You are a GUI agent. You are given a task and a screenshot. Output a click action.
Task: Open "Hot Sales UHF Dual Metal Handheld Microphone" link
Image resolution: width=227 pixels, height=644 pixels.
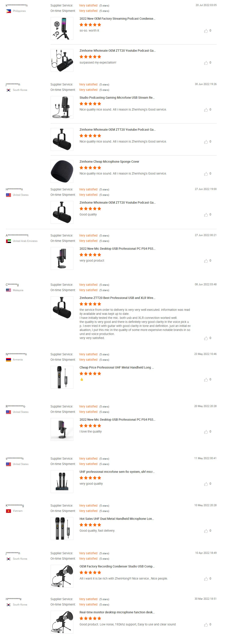click(117, 519)
